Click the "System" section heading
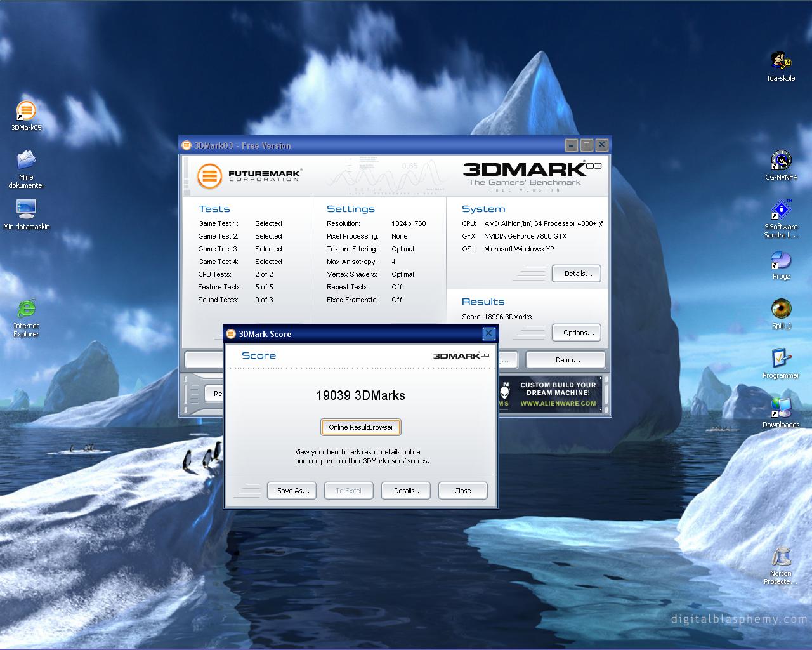812x650 pixels. (x=483, y=209)
